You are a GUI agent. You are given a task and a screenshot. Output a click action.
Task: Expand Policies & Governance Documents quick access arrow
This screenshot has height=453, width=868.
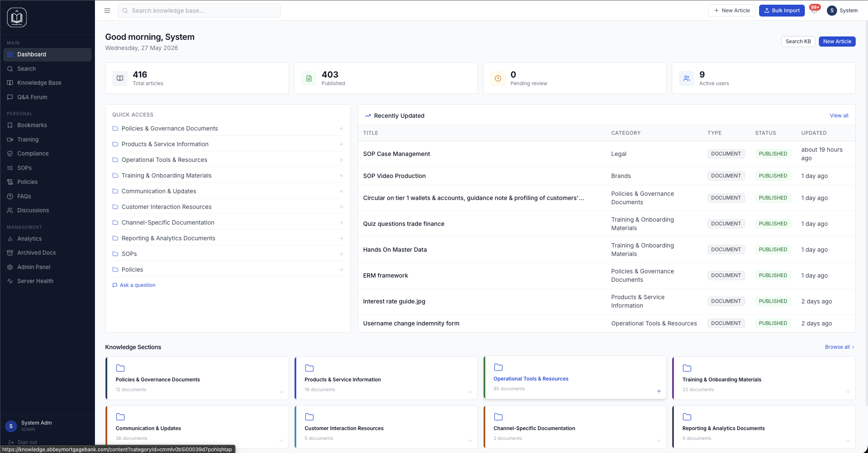click(x=341, y=128)
